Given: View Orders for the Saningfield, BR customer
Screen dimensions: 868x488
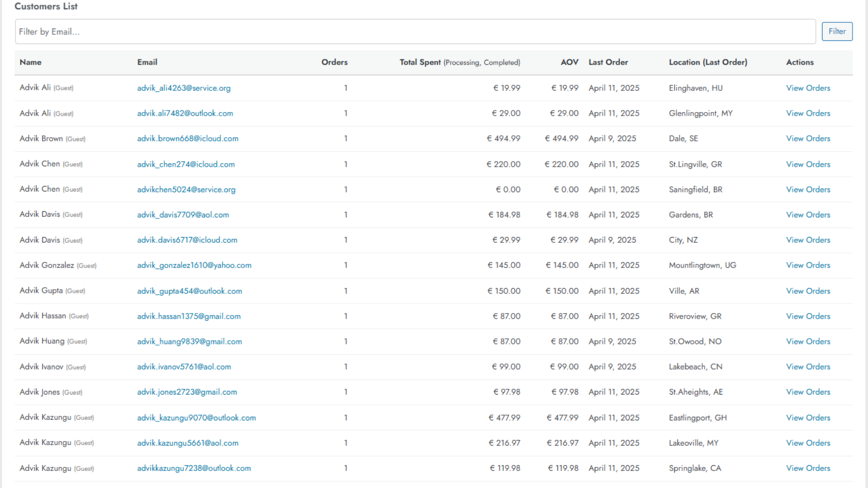Looking at the screenshot, I should point(808,190).
